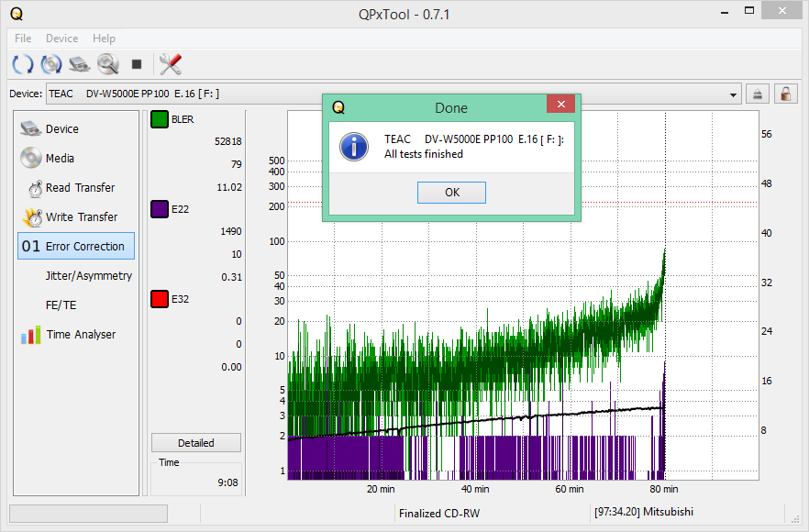Click the Time Analyser bar chart icon
Screen dimensions: 809x532
pos(30,335)
